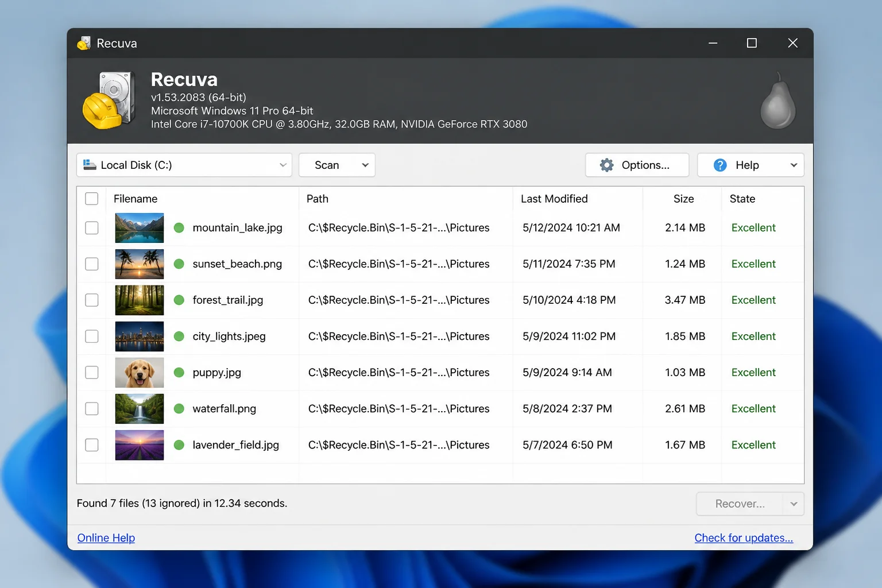Image resolution: width=882 pixels, height=588 pixels.
Task: Sort by Last Modified column header
Action: [x=554, y=199]
